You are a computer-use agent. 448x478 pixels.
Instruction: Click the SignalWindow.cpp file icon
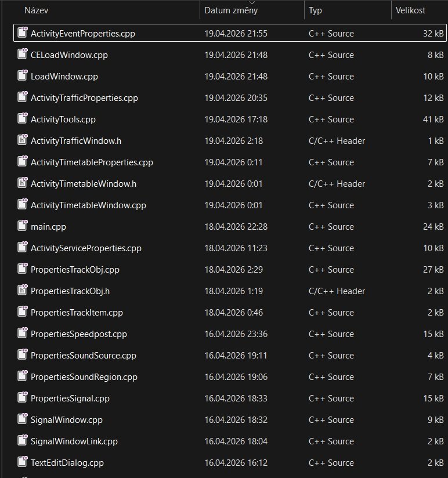click(x=22, y=419)
